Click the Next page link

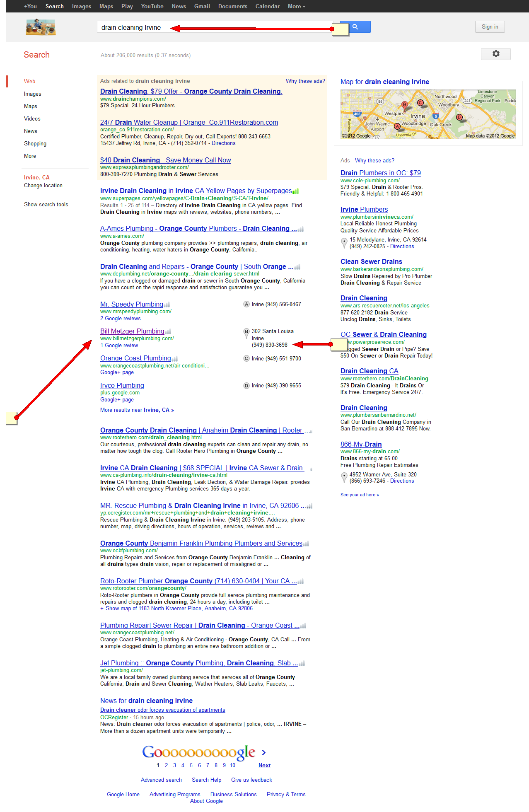coord(264,766)
